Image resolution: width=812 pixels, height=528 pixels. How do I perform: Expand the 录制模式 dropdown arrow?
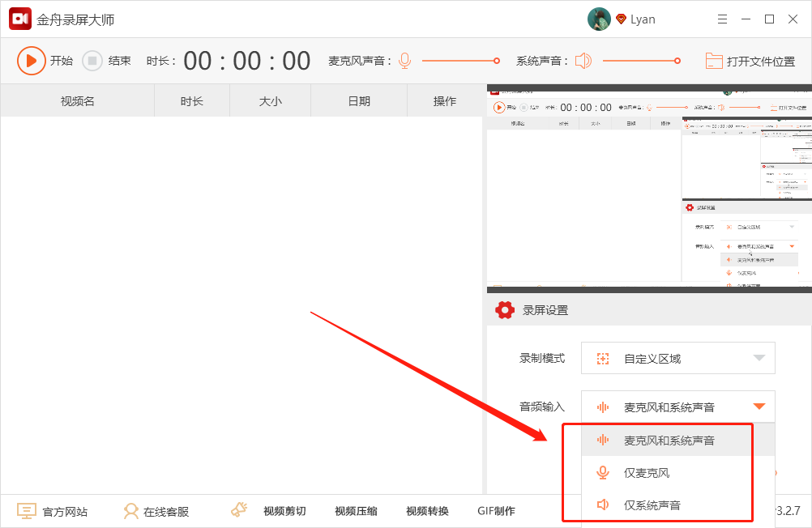[x=759, y=358]
